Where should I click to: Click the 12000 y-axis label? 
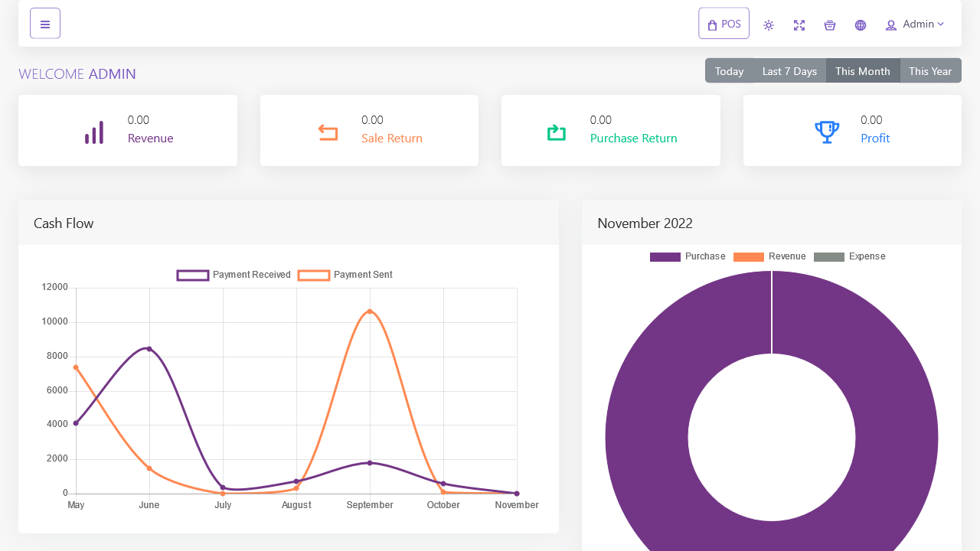(54, 288)
